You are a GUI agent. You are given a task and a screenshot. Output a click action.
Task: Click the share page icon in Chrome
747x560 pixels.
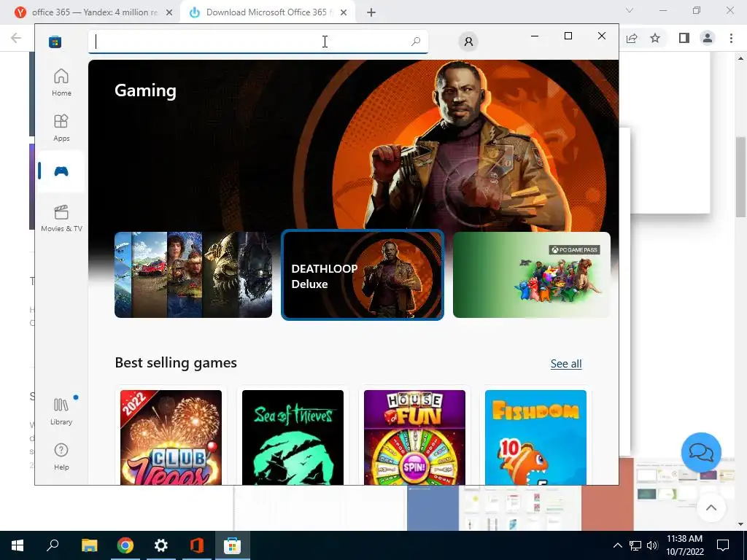632,38
